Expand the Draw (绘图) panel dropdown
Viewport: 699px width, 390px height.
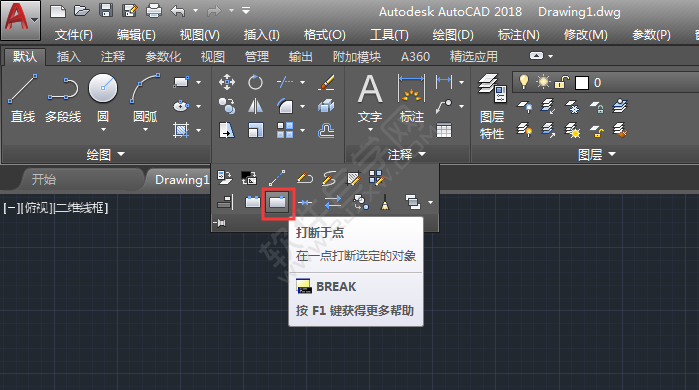click(x=106, y=155)
